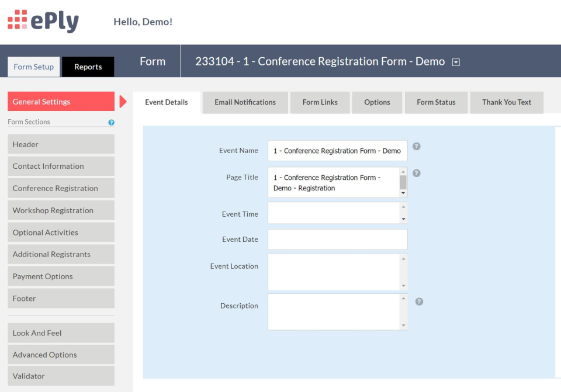Open the Form Links tab

(x=320, y=102)
